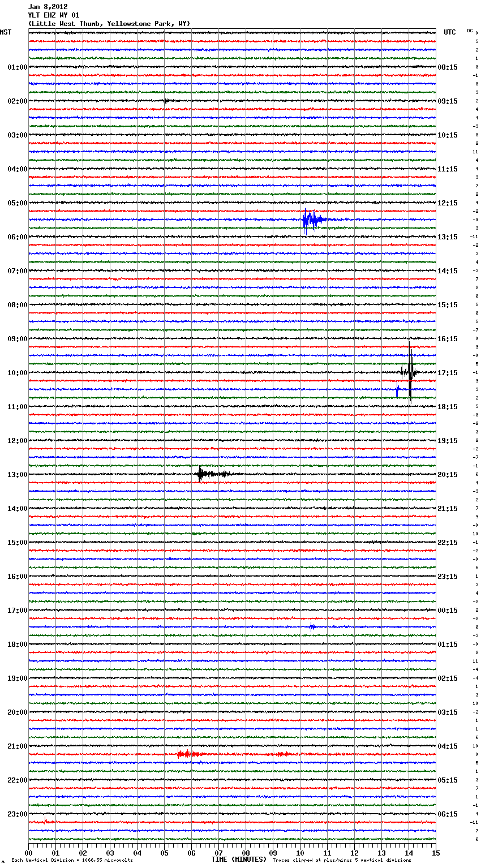
Task: Click minute tick label 08 on the axis
Action: pos(246,853)
